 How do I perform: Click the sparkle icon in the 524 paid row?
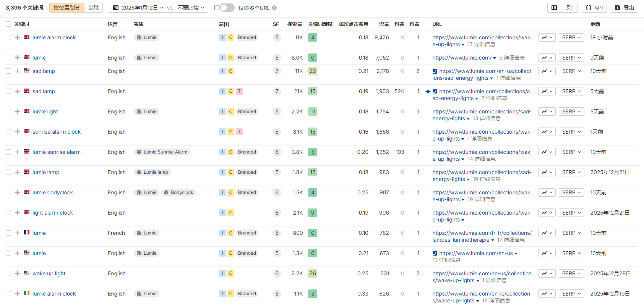(x=428, y=92)
